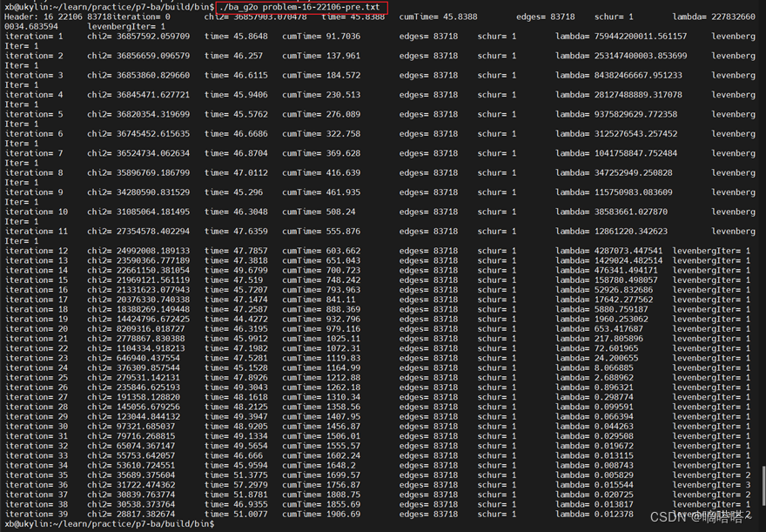Click the command ./ba_g2o problem-16-22106-pre.txt
The width and height of the screenshot is (766, 532).
click(299, 7)
